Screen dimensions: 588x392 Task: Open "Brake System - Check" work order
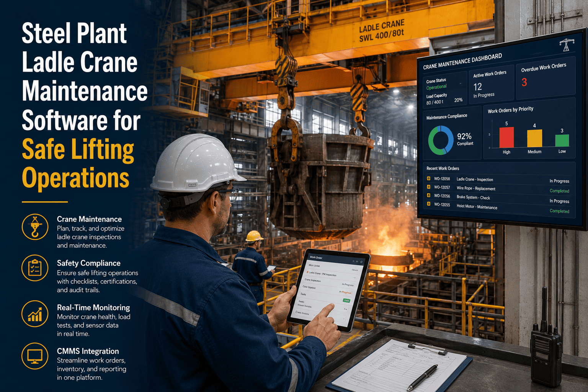click(473, 198)
